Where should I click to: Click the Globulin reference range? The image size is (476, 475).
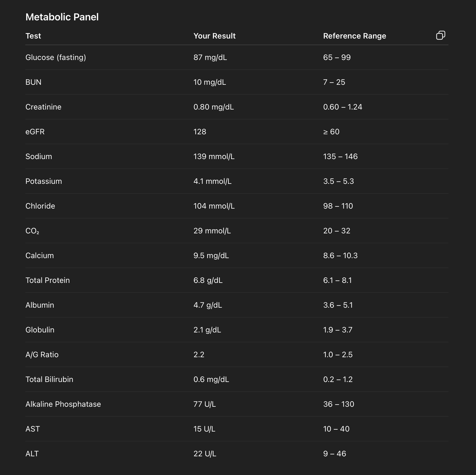(337, 330)
